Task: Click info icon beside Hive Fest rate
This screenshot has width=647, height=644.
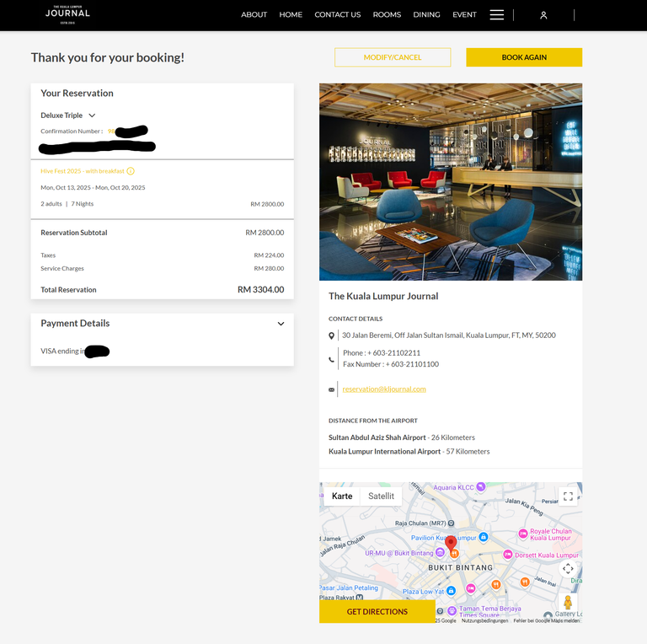Action: 131,171
